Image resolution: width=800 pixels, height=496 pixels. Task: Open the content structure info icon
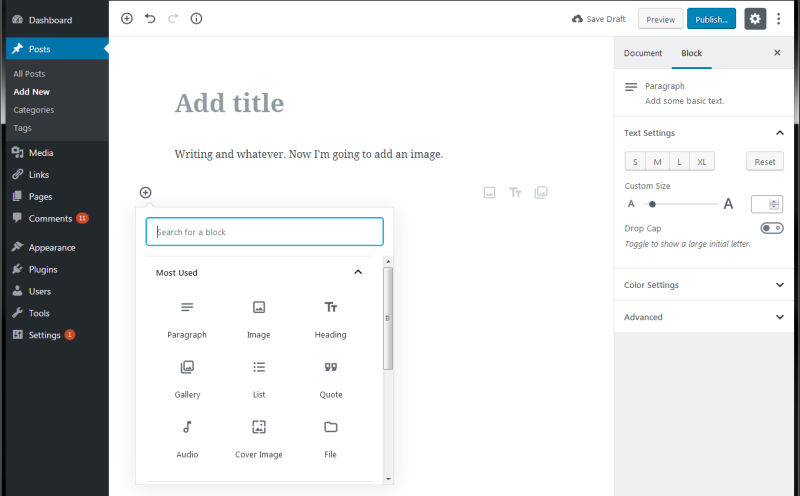[x=196, y=19]
